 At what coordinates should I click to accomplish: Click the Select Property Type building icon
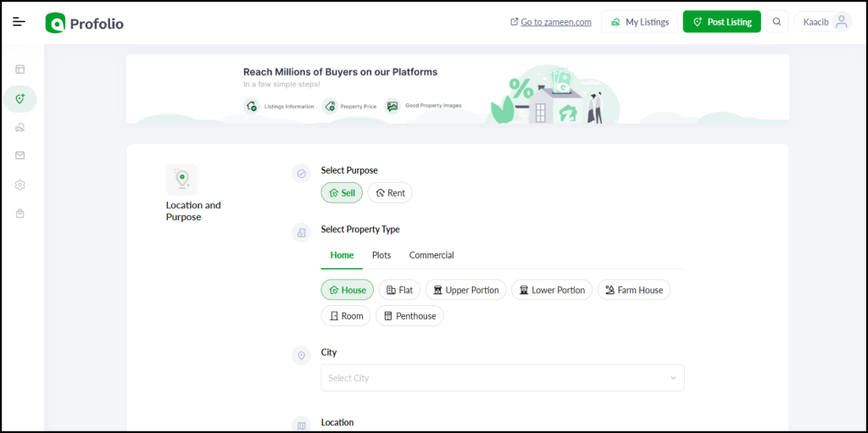click(x=301, y=232)
